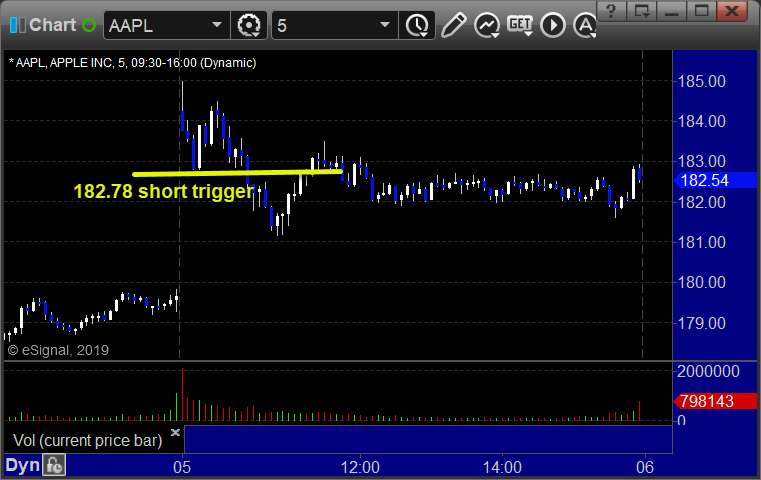Image resolution: width=761 pixels, height=480 pixels.
Task: Click the 180.00 price axis label
Action: [701, 282]
